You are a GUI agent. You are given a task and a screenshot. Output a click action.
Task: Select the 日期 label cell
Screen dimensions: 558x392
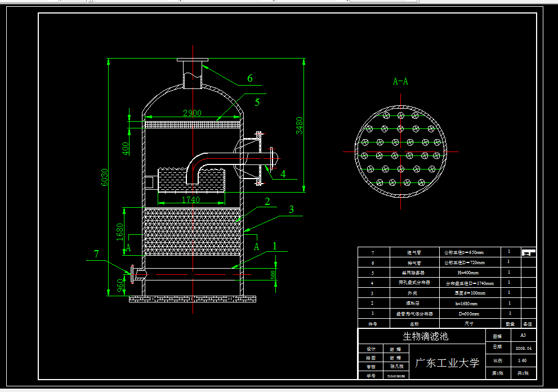497,347
